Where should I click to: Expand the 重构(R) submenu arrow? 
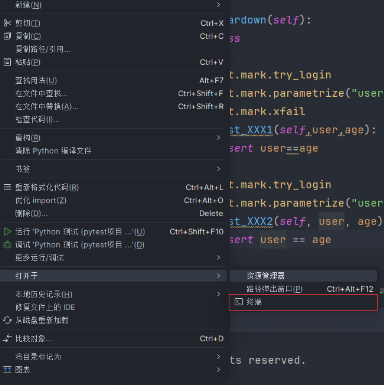click(218, 138)
